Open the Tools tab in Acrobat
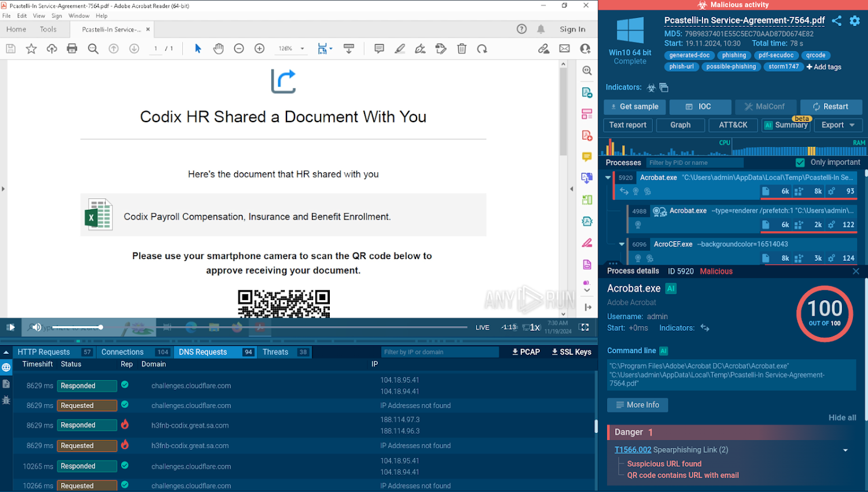The width and height of the screenshot is (868, 492). (48, 29)
